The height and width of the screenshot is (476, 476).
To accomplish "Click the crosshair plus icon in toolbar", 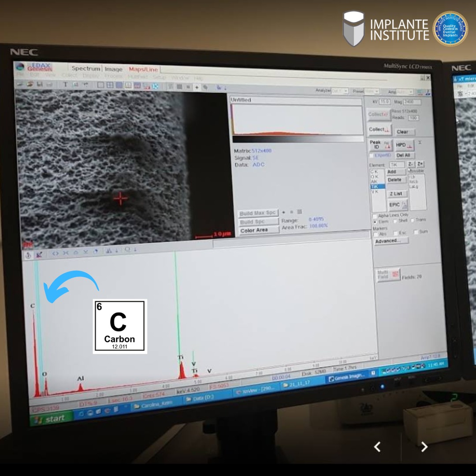I will click(197, 87).
